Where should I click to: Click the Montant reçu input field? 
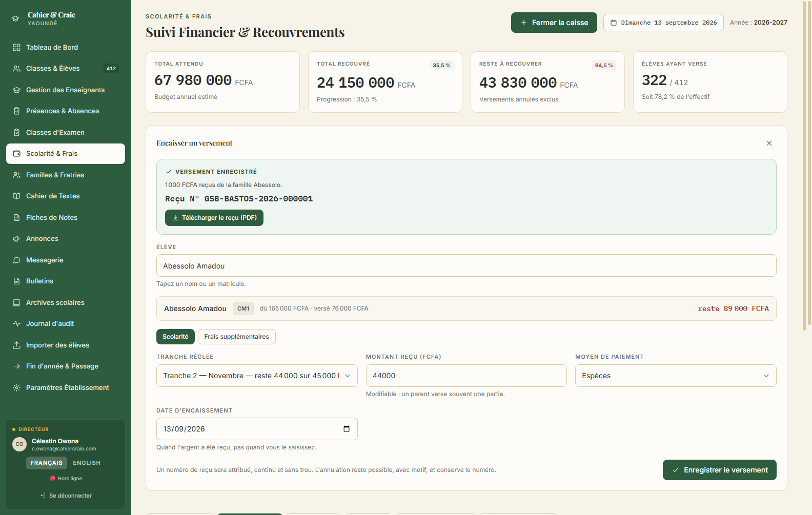(x=466, y=376)
